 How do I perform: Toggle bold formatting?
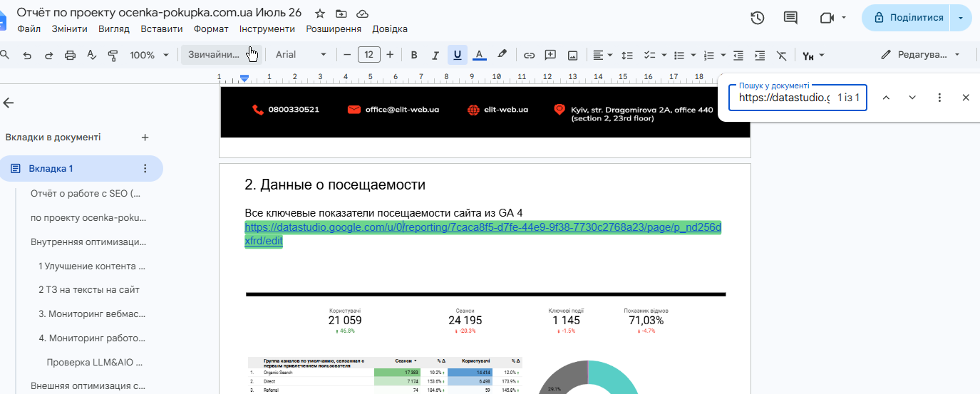(414, 55)
